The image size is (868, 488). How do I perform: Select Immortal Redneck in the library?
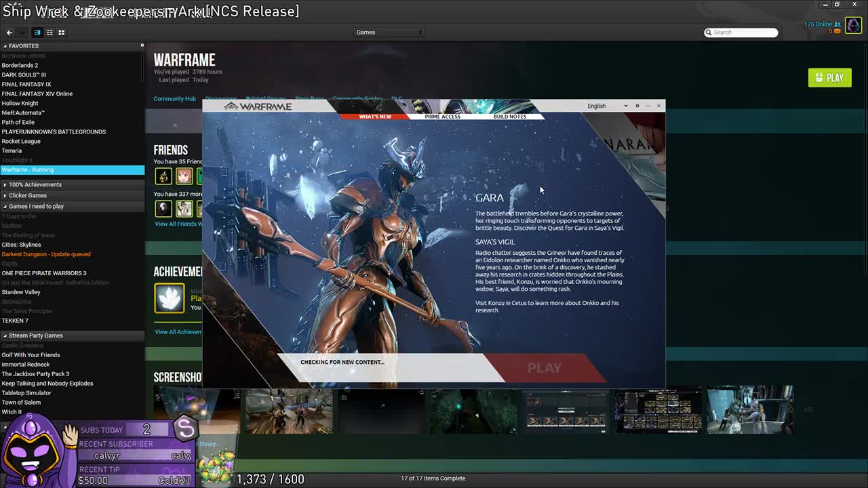click(26, 364)
